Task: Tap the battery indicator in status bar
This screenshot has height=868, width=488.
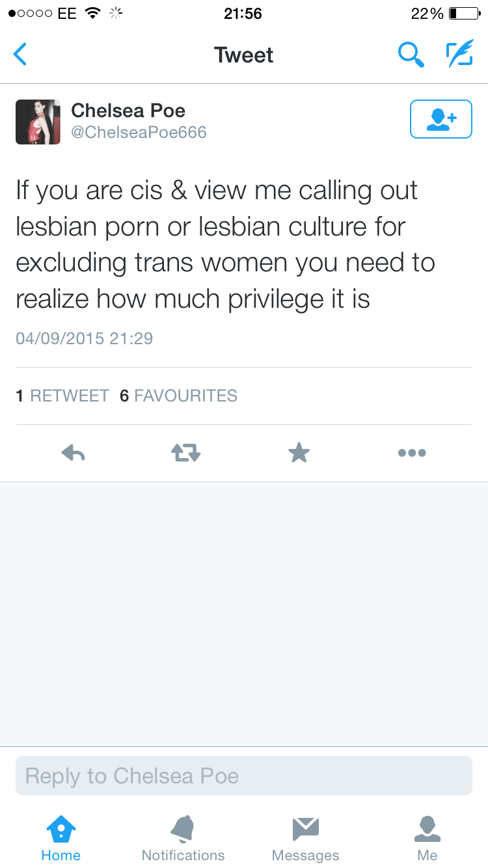Action: [x=464, y=14]
